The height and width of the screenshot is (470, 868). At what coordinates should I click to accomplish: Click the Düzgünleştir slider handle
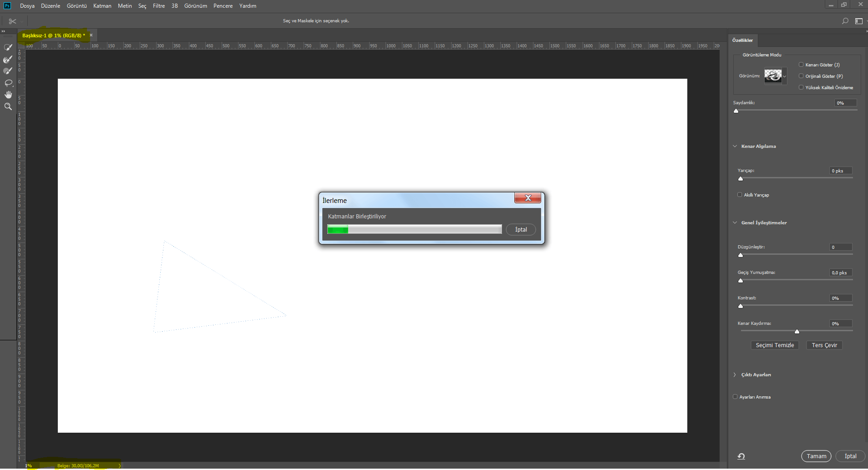click(x=741, y=255)
